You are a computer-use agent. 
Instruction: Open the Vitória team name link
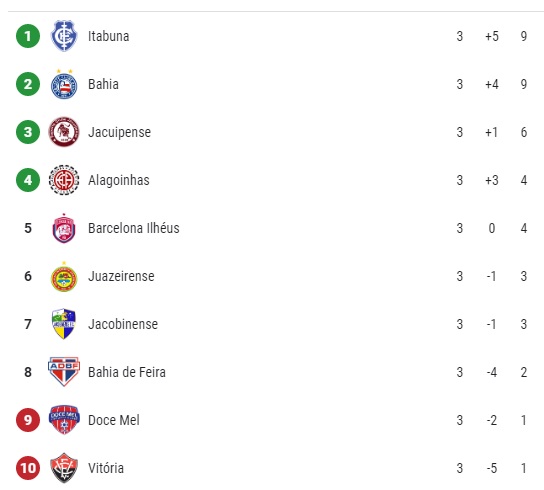coord(106,468)
